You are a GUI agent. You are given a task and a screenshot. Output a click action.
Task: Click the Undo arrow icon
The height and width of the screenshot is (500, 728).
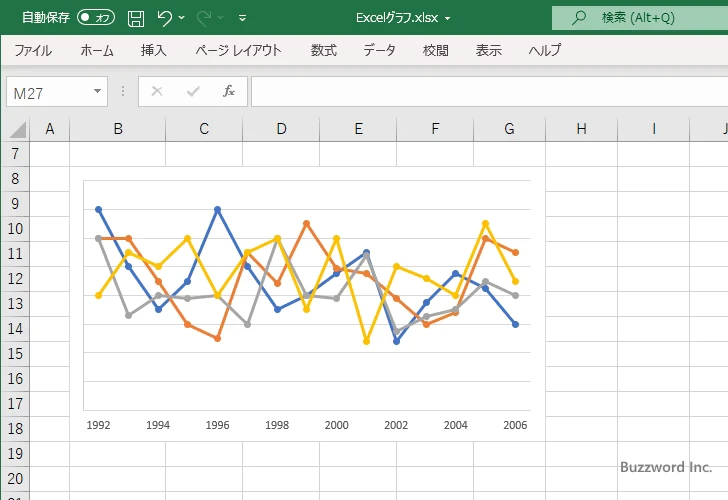pos(165,18)
